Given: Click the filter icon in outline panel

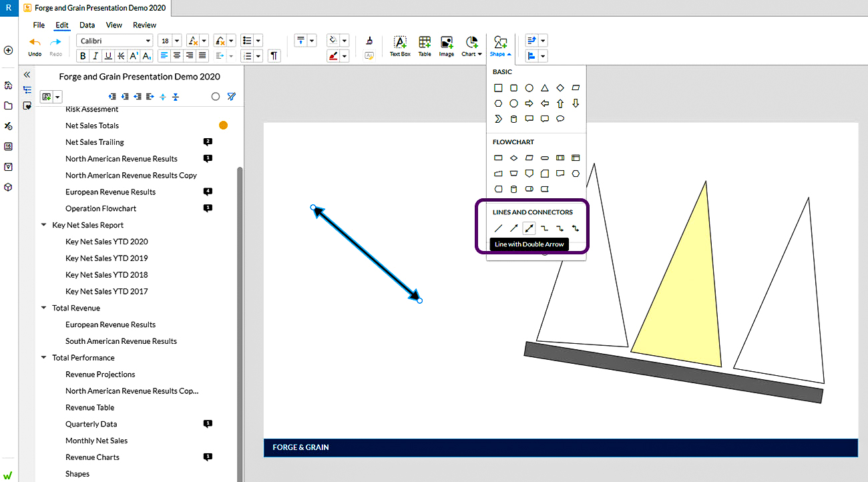Looking at the screenshot, I should click(x=231, y=97).
